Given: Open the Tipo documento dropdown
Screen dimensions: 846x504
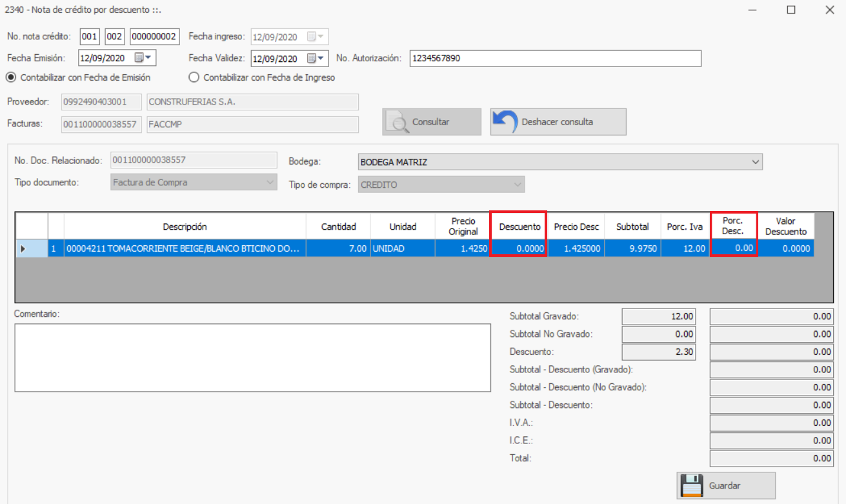Looking at the screenshot, I should tap(270, 183).
